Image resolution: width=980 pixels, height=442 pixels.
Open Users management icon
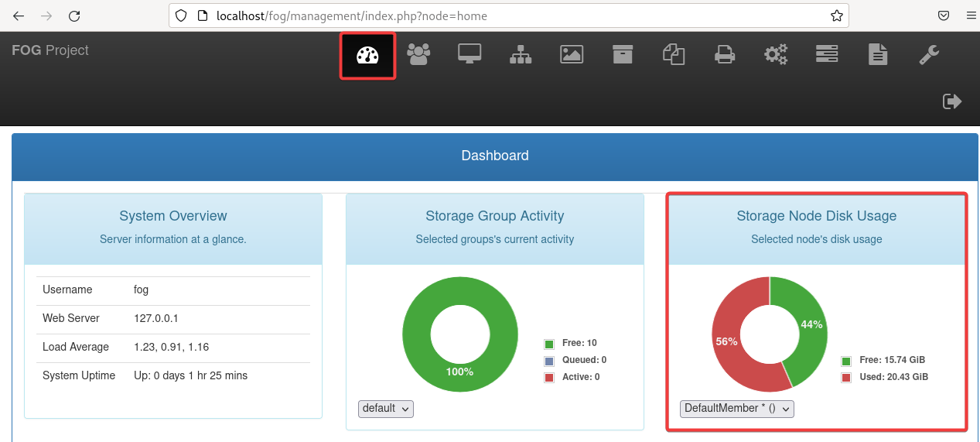418,54
